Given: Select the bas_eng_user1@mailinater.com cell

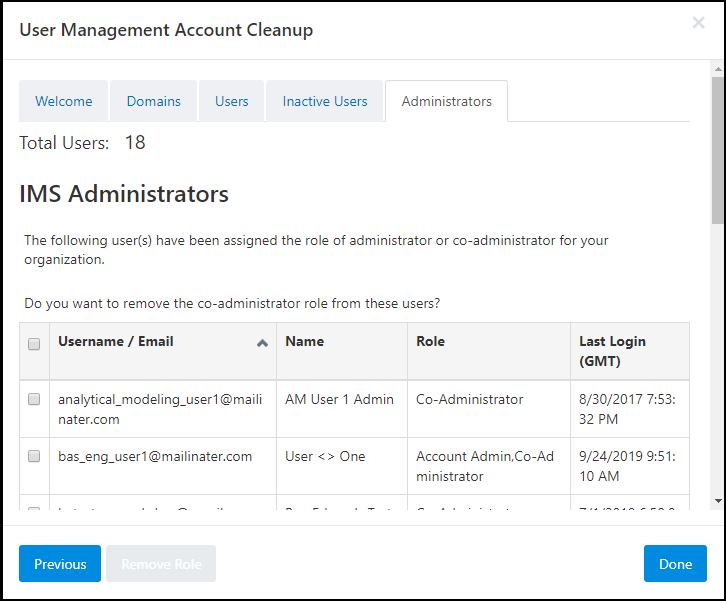Looking at the screenshot, I should (163, 466).
